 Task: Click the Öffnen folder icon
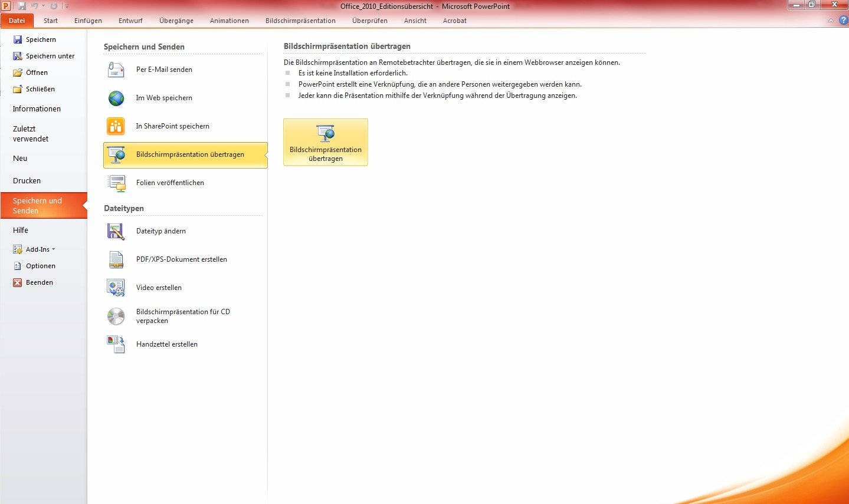coord(18,73)
